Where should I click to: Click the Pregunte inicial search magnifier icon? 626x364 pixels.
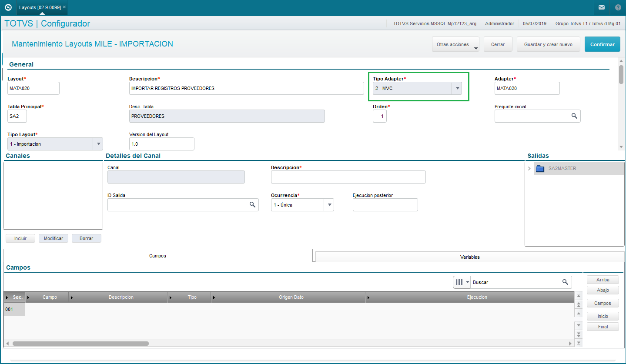click(574, 116)
